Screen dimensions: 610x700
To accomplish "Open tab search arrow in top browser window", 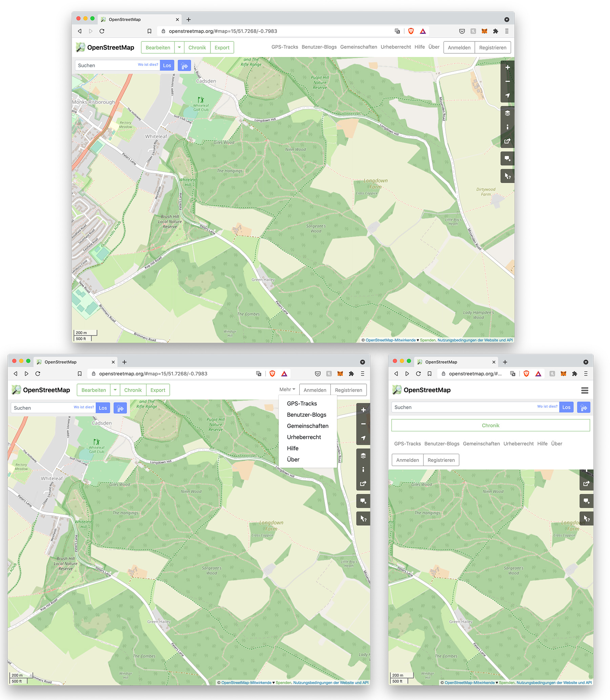I will (x=507, y=19).
